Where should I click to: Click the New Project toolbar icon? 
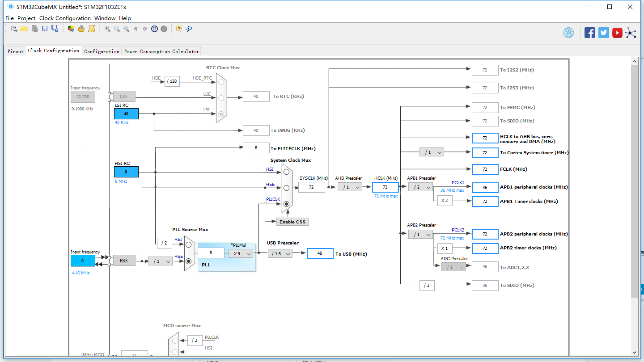(x=14, y=29)
